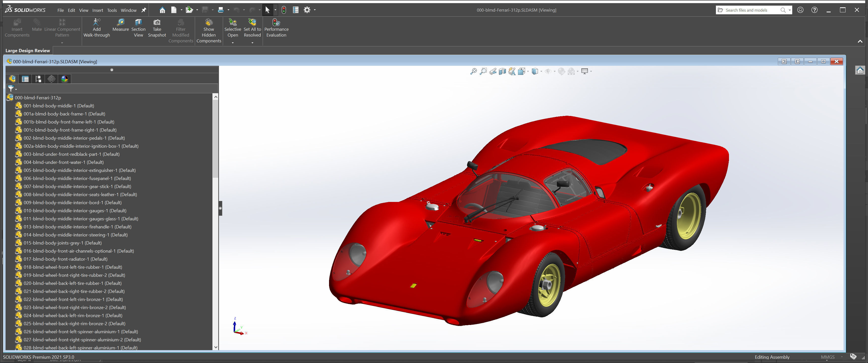Open dropdown arrow next to Open file

197,10
